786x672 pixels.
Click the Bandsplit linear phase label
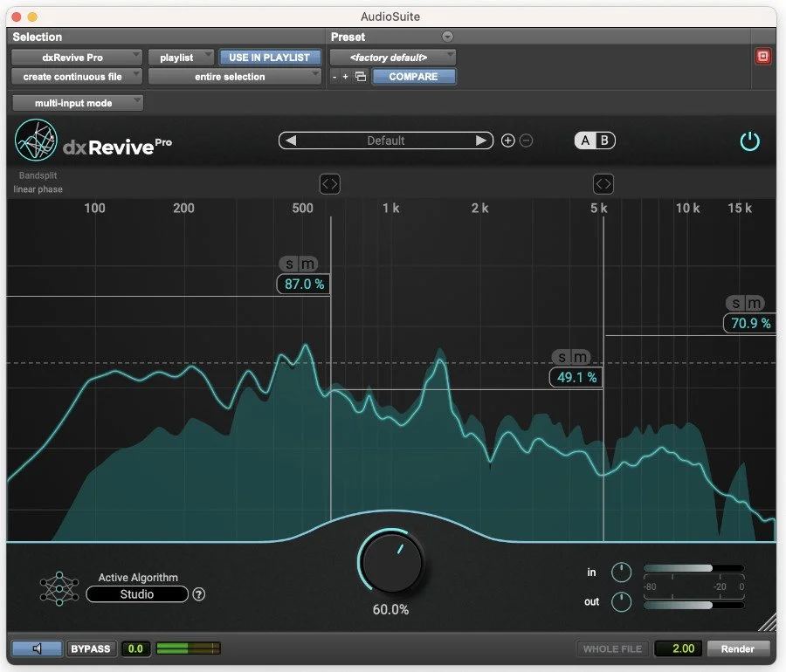[x=38, y=182]
